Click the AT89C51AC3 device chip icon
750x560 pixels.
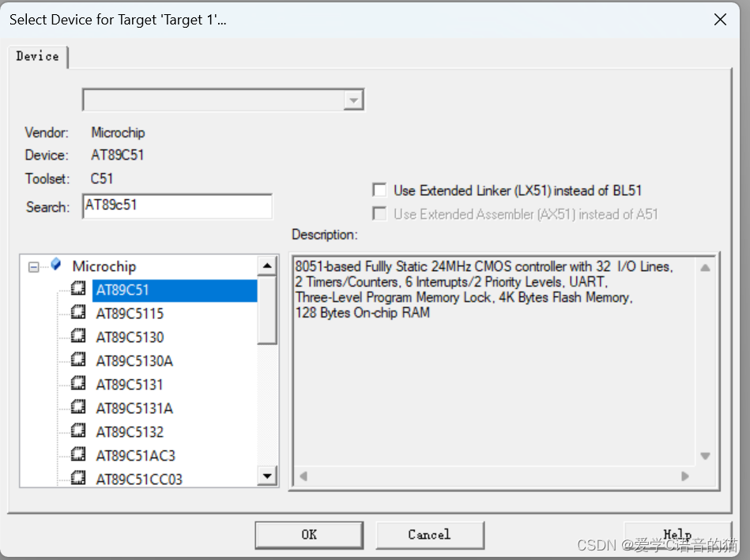[x=78, y=454]
